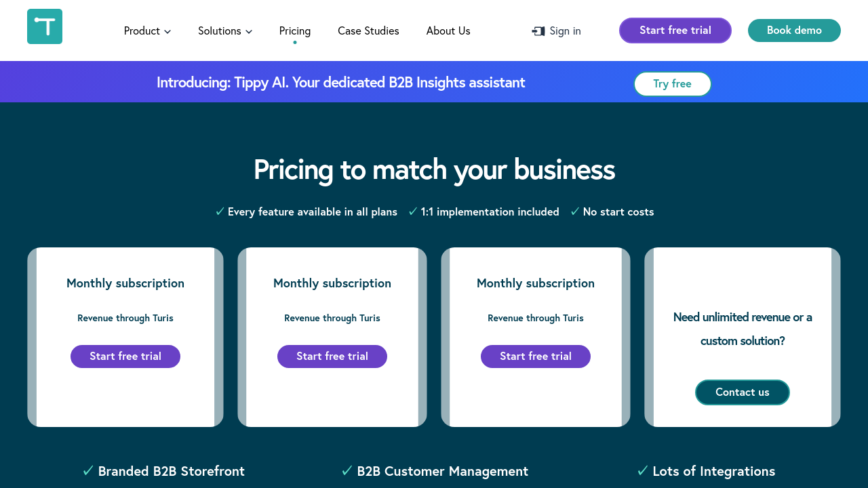Click the header Start free trial button
Image resolution: width=868 pixels, height=488 pixels.
(675, 30)
